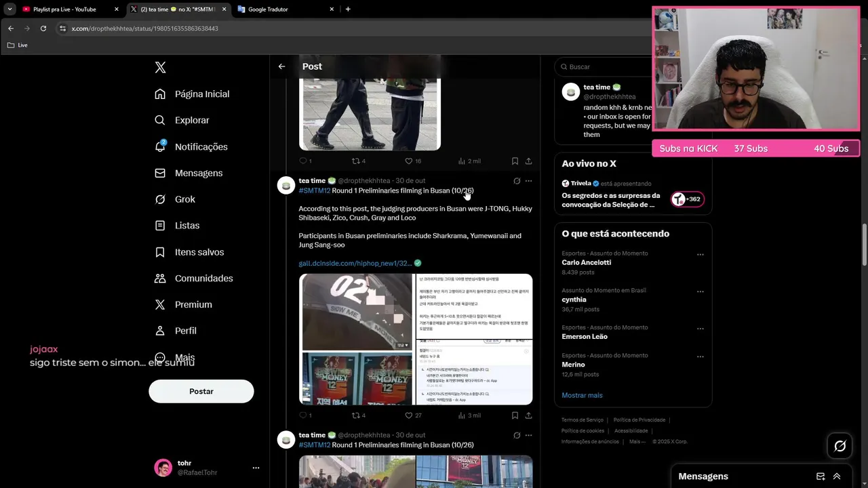Click the Postar button
This screenshot has height=488, width=868.
coord(201,391)
